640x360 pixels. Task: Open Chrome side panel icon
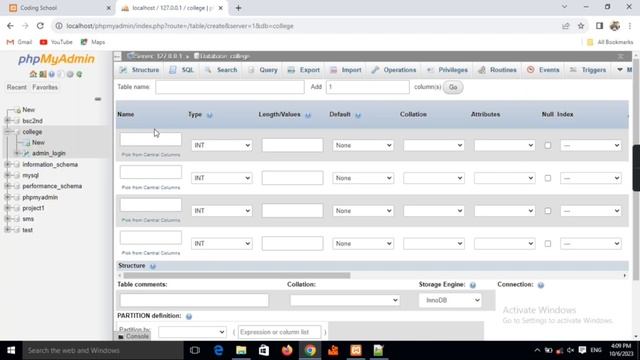pyautogui.click(x=599, y=26)
